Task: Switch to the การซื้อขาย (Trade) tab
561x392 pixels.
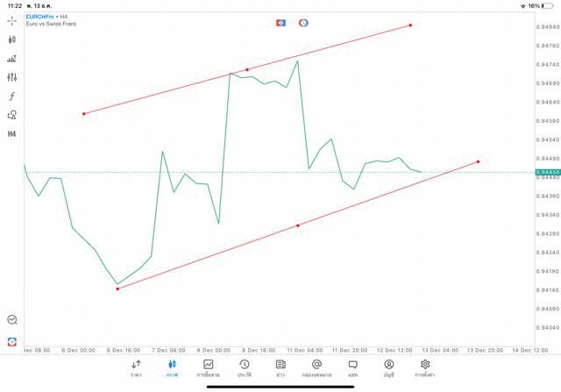Action: coord(209,368)
